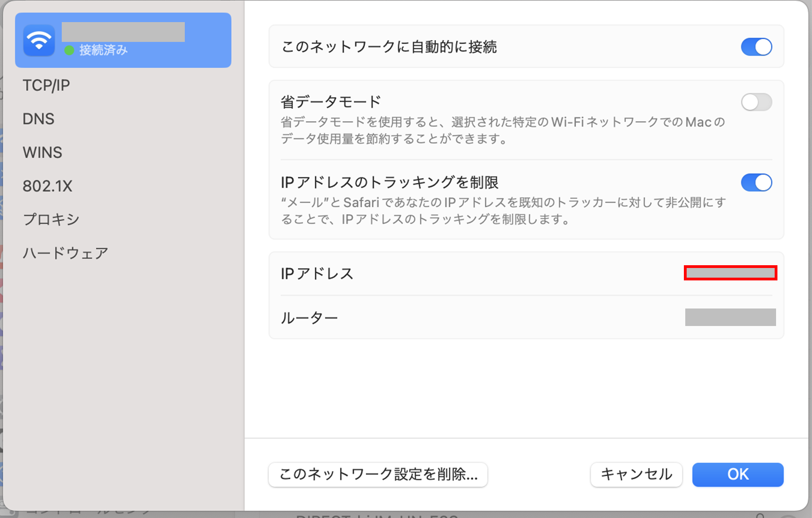Click the IPアドレス label
Viewport: 812px width, 518px height.
pos(317,274)
